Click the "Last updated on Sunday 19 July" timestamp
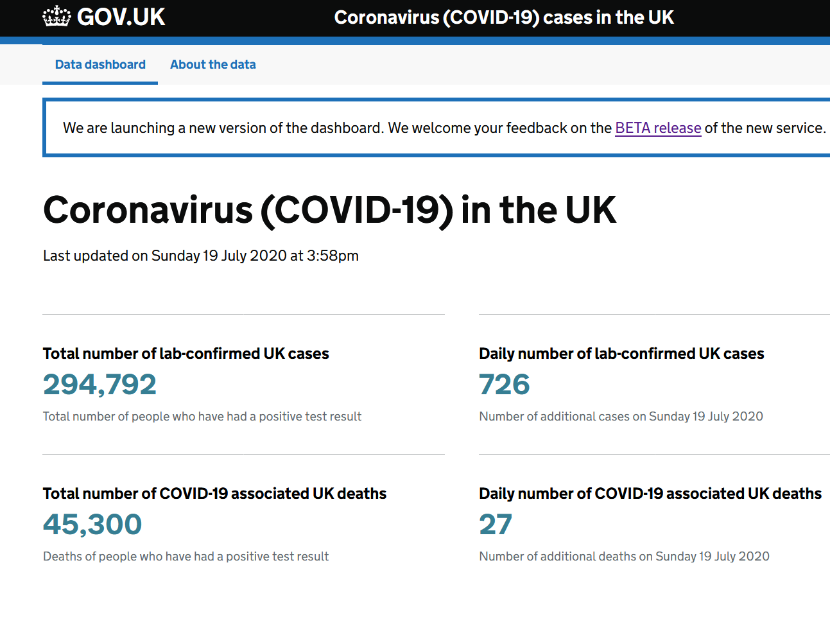 point(201,256)
